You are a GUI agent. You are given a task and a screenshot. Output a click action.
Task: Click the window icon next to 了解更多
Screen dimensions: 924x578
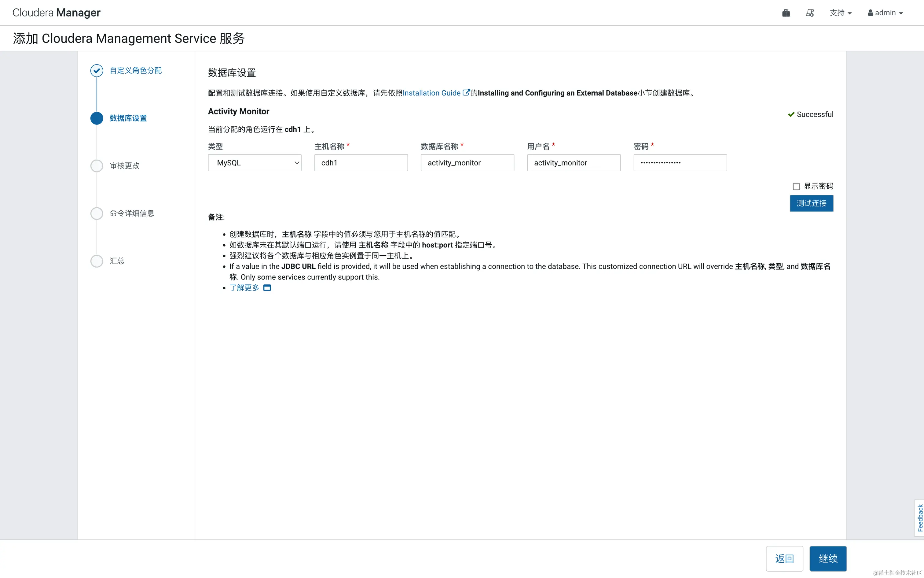[267, 288]
